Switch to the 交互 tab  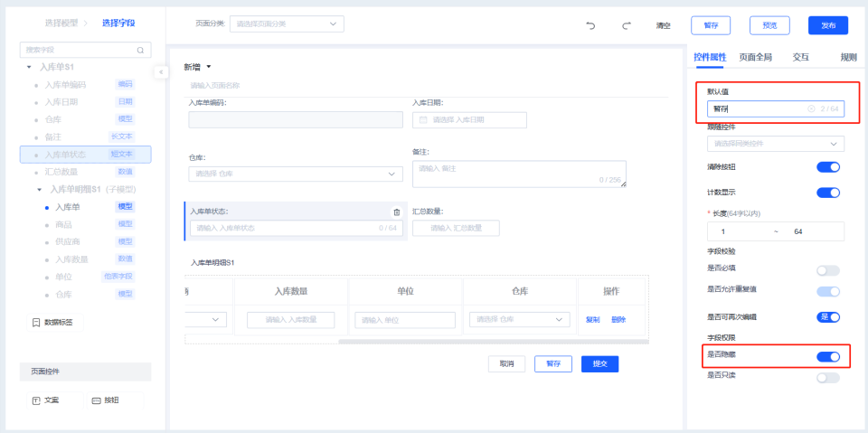[801, 57]
